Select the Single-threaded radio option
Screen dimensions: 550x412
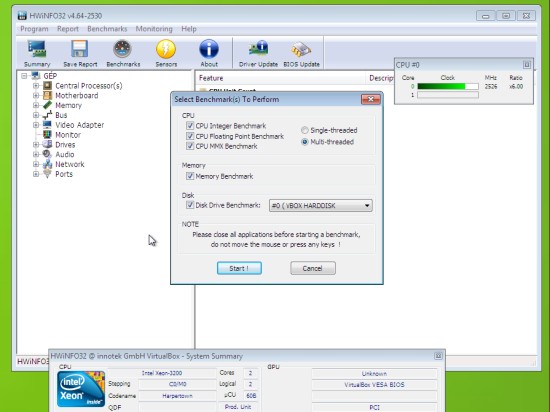tap(304, 130)
